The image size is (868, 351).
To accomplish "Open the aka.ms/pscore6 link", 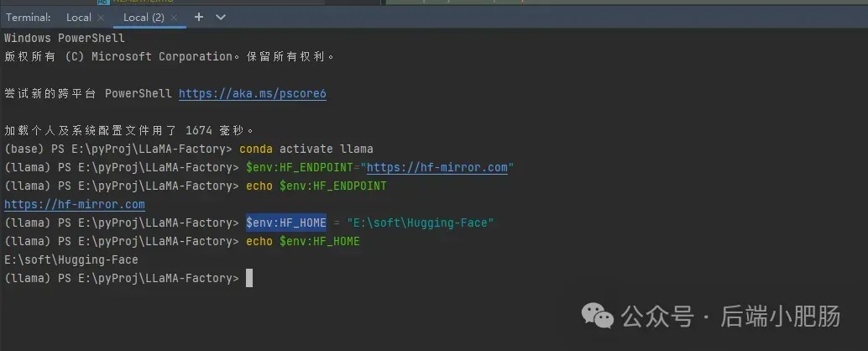I will point(252,93).
